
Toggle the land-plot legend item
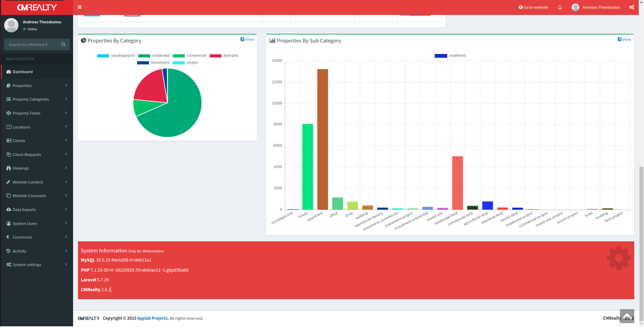(x=224, y=56)
